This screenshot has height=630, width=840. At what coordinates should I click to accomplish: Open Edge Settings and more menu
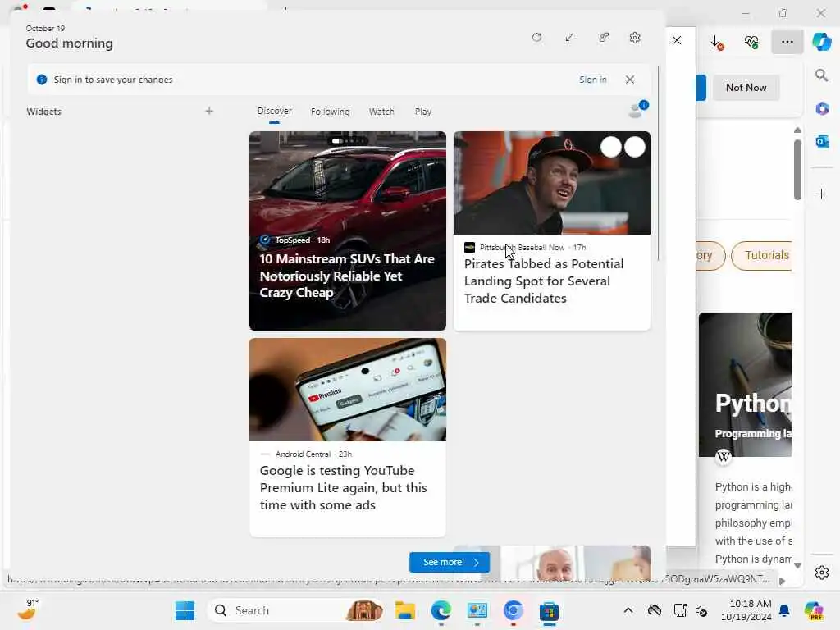(787, 42)
